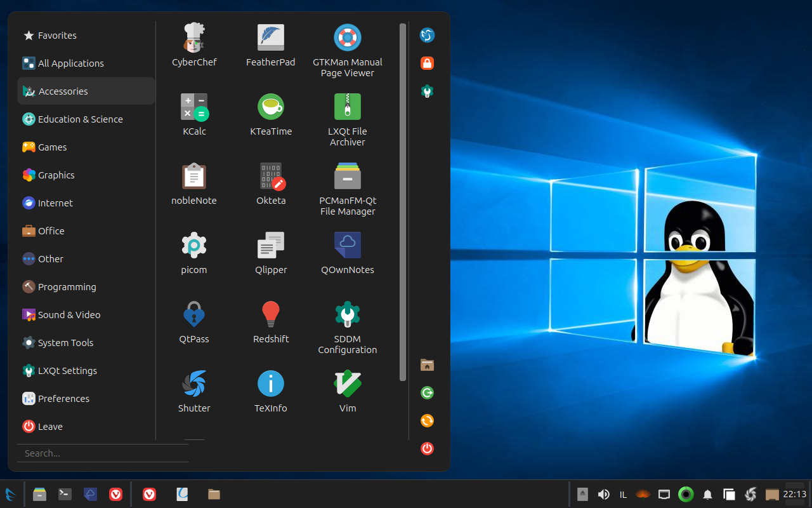
Task: Open Qlipper clipboard manager
Action: (x=271, y=252)
